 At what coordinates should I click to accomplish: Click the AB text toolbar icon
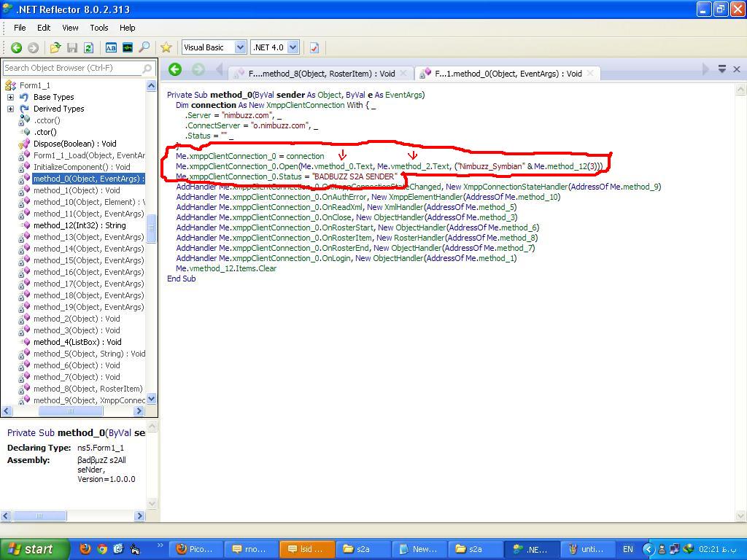pyautogui.click(x=111, y=47)
